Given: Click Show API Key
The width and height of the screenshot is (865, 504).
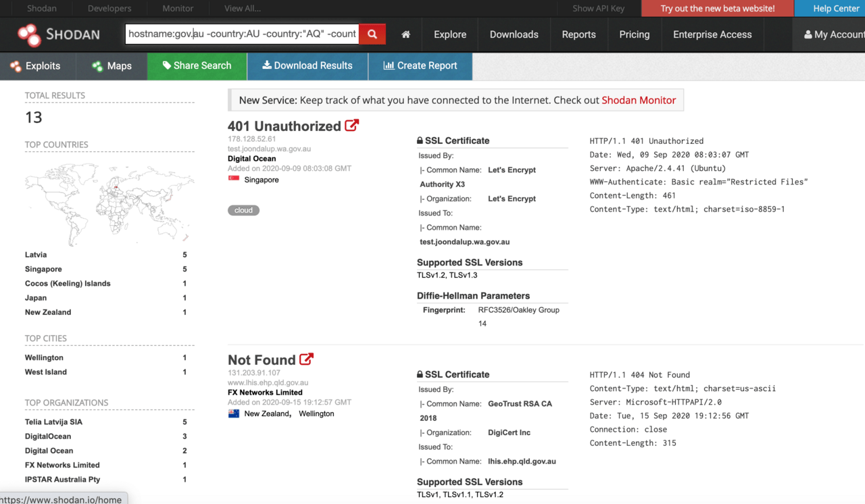Looking at the screenshot, I should (599, 8).
